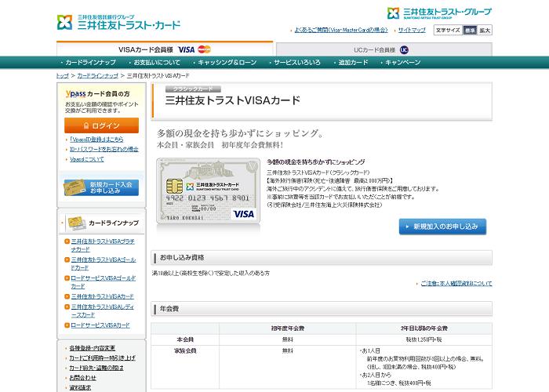The width and height of the screenshot is (549, 392).
Task: Click the UC logo icon in the tab
Action: coord(404,49)
